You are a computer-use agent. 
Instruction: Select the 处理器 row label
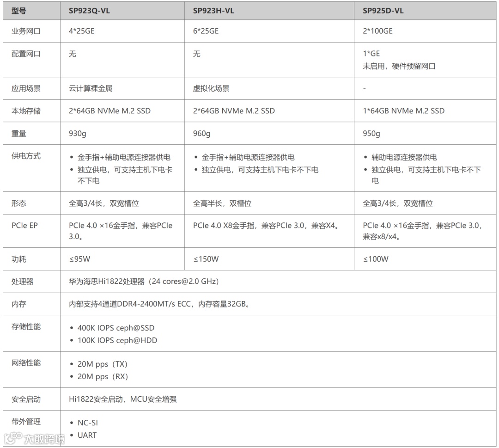22,282
